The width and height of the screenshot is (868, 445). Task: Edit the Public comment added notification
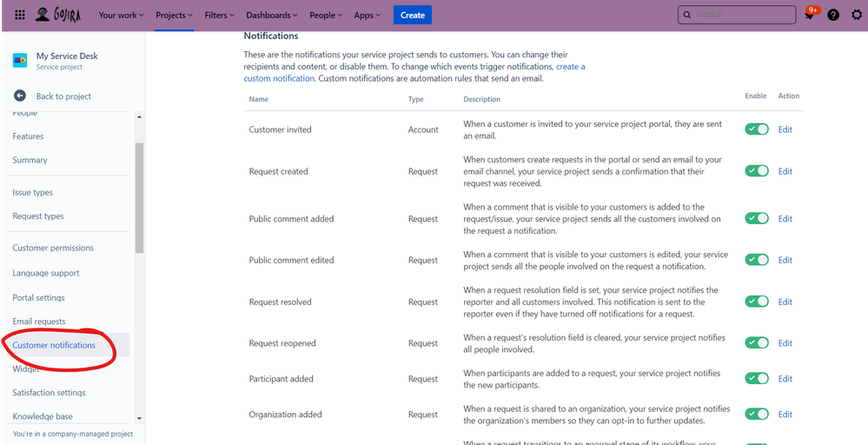coord(785,219)
